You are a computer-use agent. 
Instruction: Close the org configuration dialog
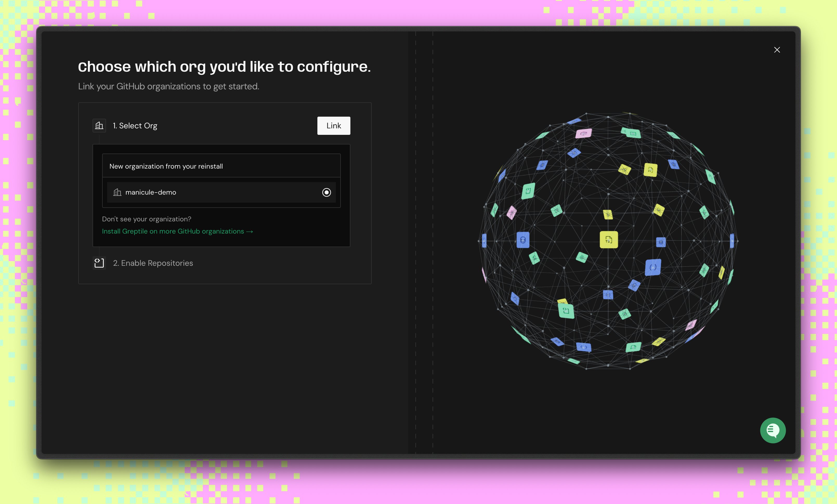[x=777, y=50]
